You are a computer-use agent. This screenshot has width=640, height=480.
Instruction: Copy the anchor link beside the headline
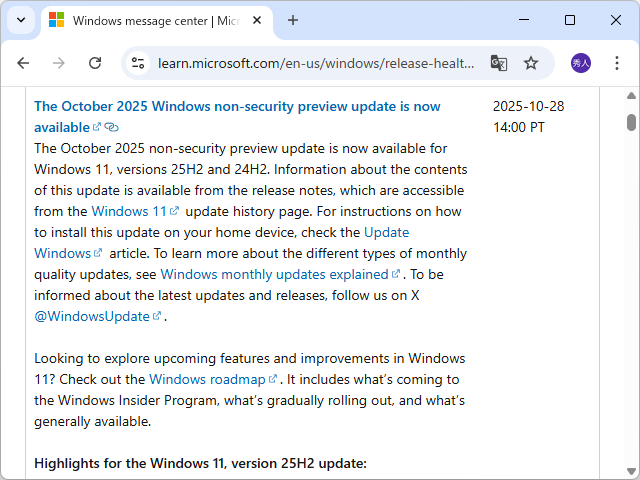(x=111, y=128)
